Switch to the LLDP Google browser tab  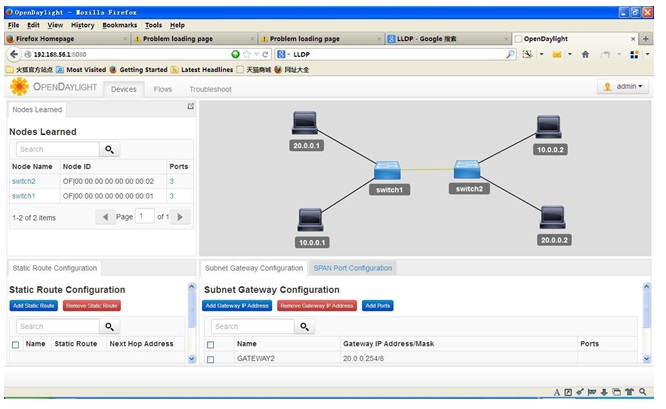point(448,39)
